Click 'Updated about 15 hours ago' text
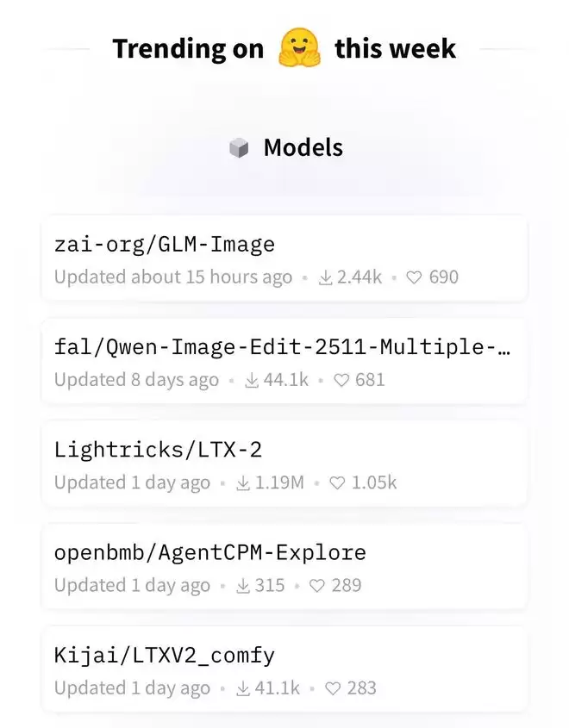This screenshot has width=569, height=728. [173, 277]
